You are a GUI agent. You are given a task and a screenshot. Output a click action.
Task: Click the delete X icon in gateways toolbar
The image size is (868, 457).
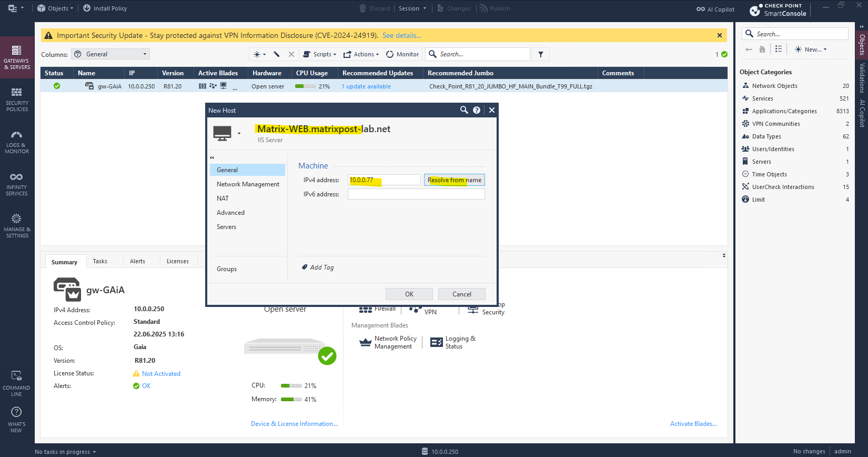pyautogui.click(x=291, y=54)
